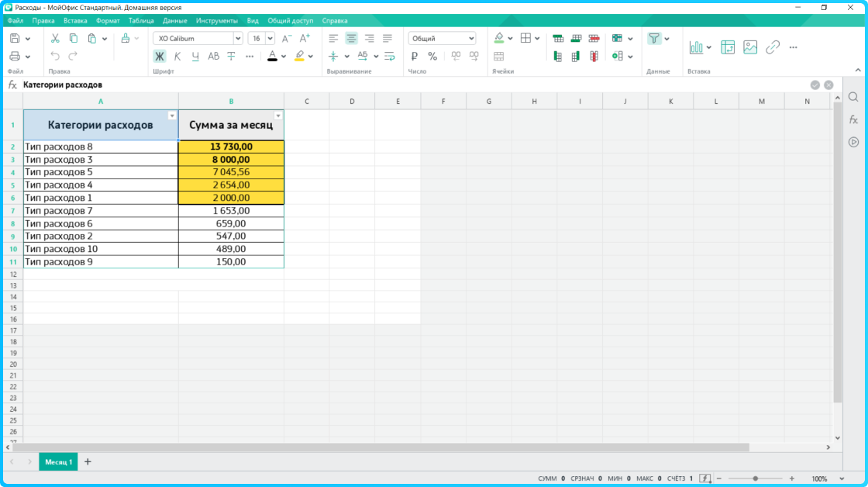Image resolution: width=868 pixels, height=487 pixels.
Task: Increase font size with A+ icon
Action: pyautogui.click(x=305, y=38)
